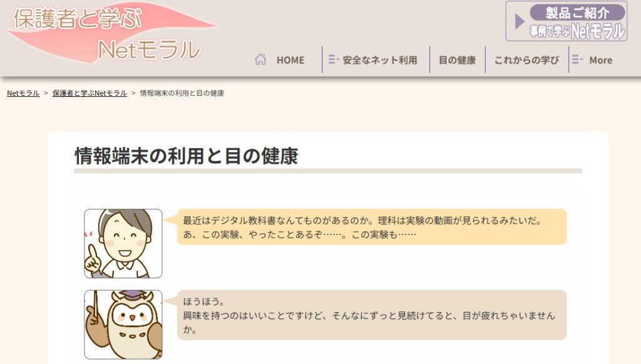The width and height of the screenshot is (641, 364).
Task: Click the yellow speech bubble about デジタル教科書
Action: (x=372, y=227)
